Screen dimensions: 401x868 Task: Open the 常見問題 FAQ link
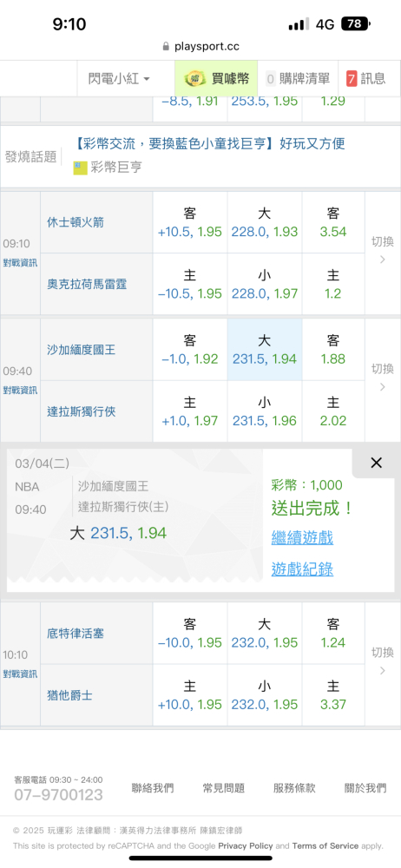pyautogui.click(x=223, y=788)
